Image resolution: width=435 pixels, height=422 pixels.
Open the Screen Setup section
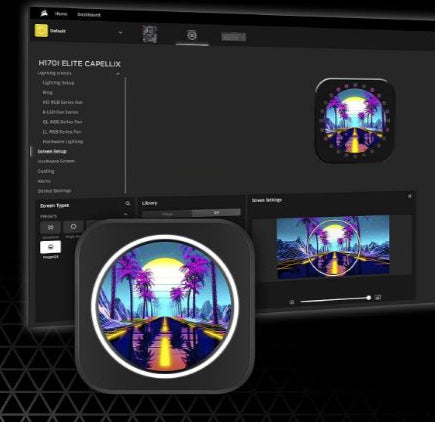[x=52, y=151]
